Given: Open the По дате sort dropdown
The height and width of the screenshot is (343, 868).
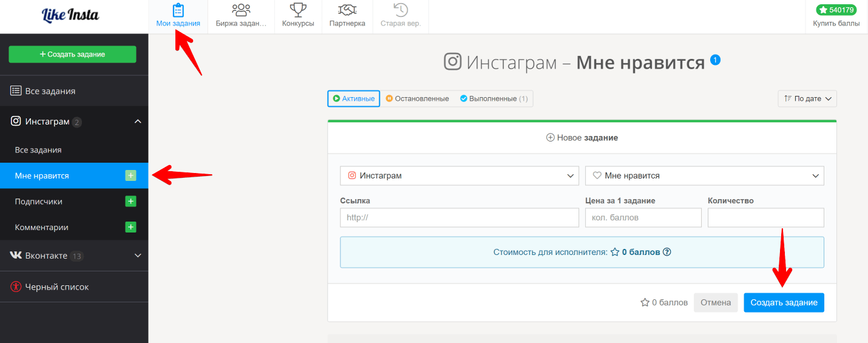Looking at the screenshot, I should [807, 98].
